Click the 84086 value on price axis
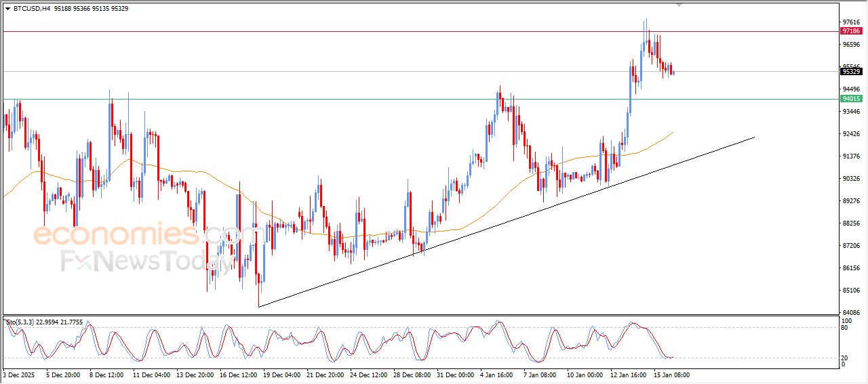The image size is (868, 384). tap(850, 313)
